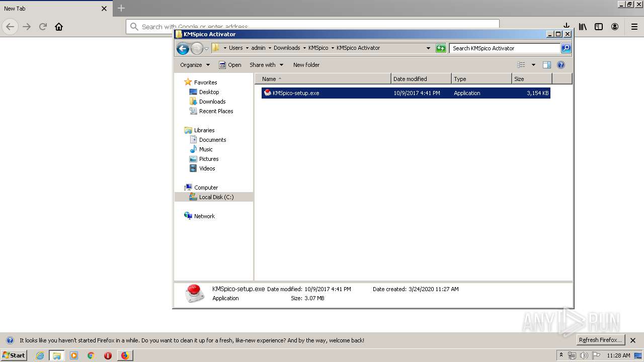Open Desktop in the navigation pane

point(204,92)
